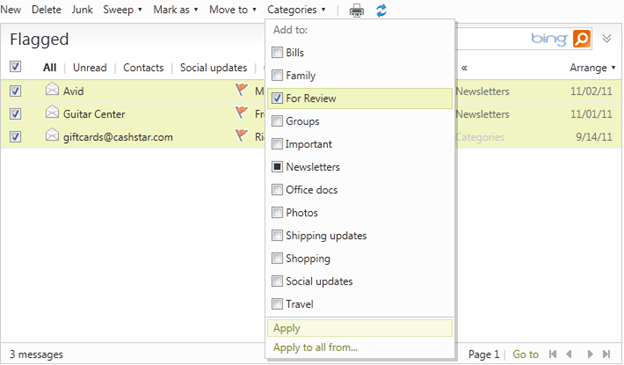Click the 9/14/11 date cell
Screen dimensions: 624x365
pyautogui.click(x=594, y=137)
